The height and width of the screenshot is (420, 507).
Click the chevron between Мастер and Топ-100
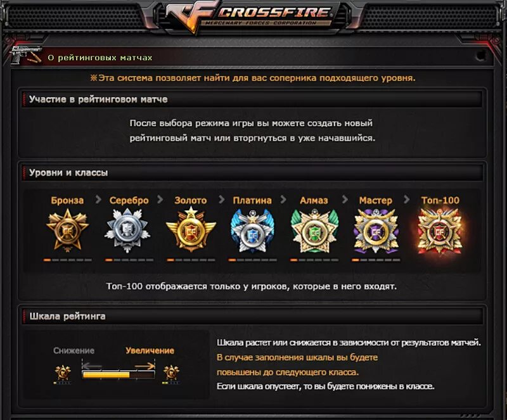407,200
